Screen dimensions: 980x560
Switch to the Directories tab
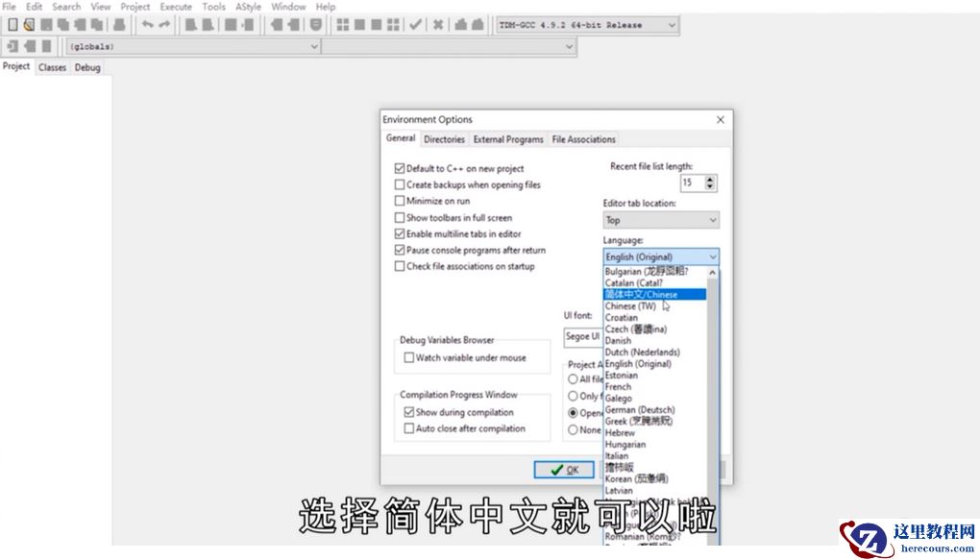[445, 139]
